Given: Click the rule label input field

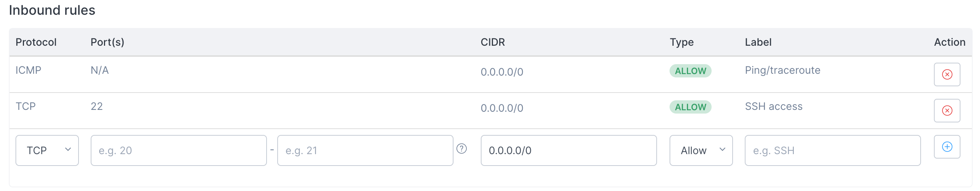Looking at the screenshot, I should (833, 151).
